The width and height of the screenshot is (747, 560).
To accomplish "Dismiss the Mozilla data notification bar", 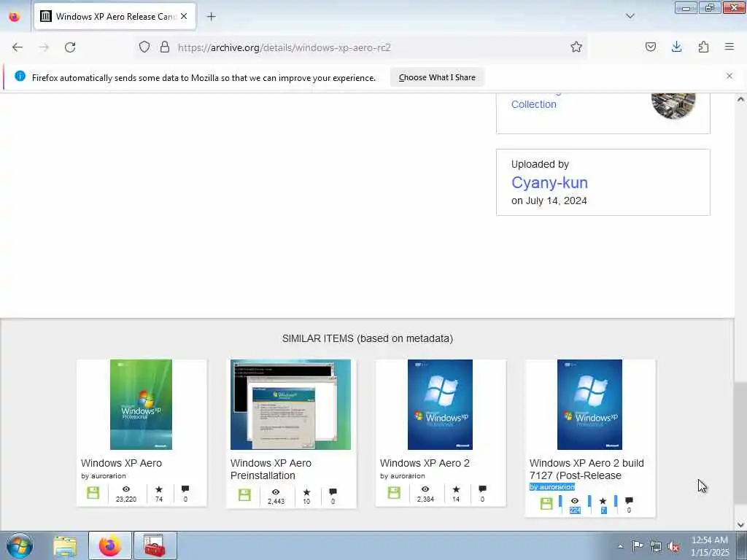I will click(x=729, y=76).
